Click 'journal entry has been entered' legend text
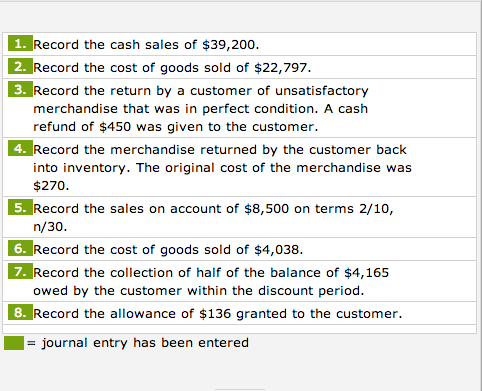This screenshot has height=391, width=482. (145, 343)
